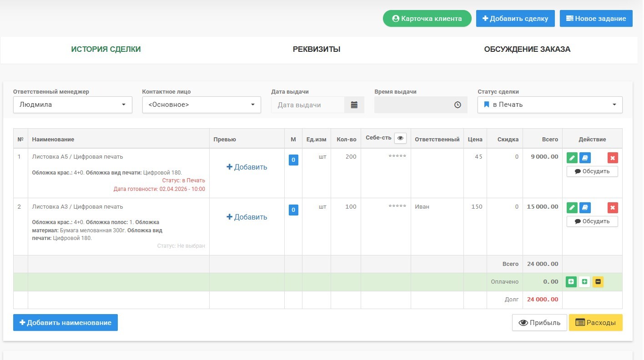Click the debt amount 24 000.00 in red
This screenshot has width=644, height=360.
(x=543, y=300)
